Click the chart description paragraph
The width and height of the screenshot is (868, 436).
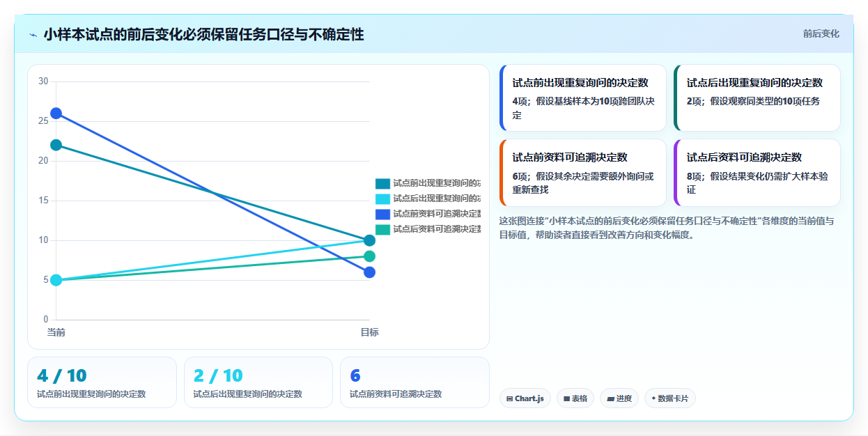point(667,228)
